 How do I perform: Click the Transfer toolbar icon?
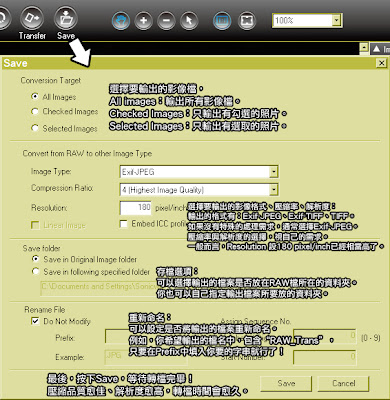click(x=32, y=19)
